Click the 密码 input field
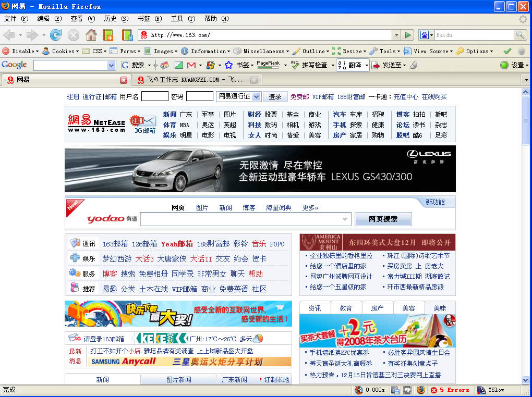Image resolution: width=532 pixels, height=397 pixels. pos(200,96)
